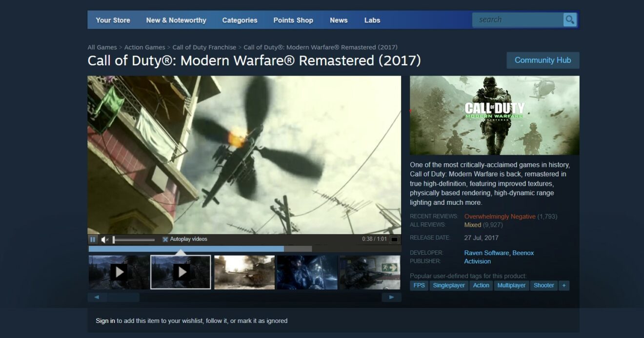The width and height of the screenshot is (644, 338).
Task: Open the Categories menu
Action: click(240, 20)
